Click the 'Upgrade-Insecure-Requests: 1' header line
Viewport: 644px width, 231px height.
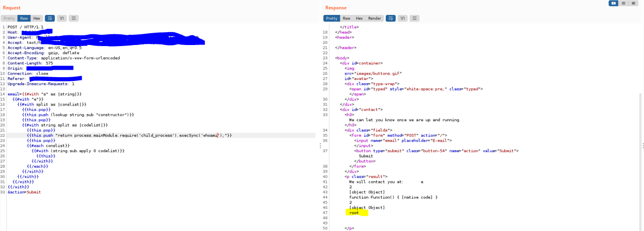(x=41, y=84)
